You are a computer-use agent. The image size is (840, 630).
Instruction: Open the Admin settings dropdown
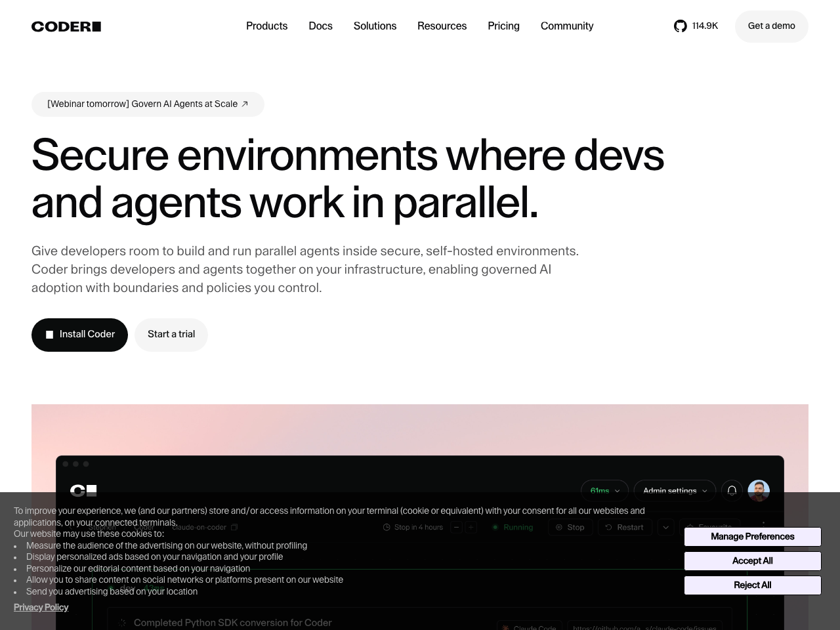click(674, 490)
